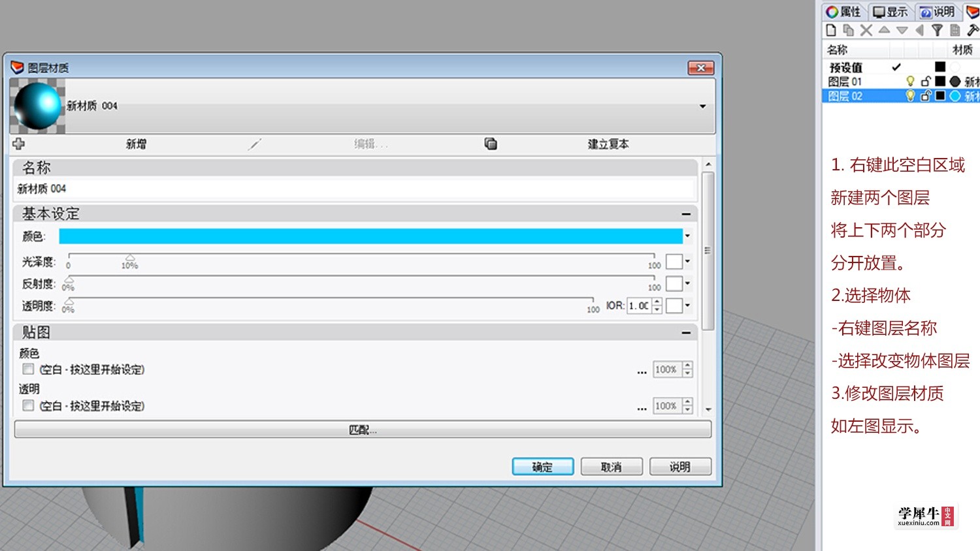Click the layer columns sheet icon
This screenshot has width=980, height=551.
tap(955, 30)
